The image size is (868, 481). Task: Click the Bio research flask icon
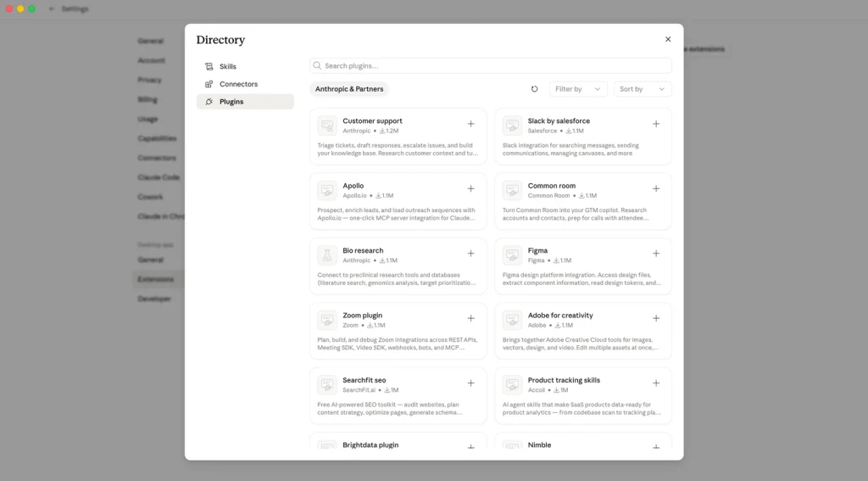pos(327,255)
